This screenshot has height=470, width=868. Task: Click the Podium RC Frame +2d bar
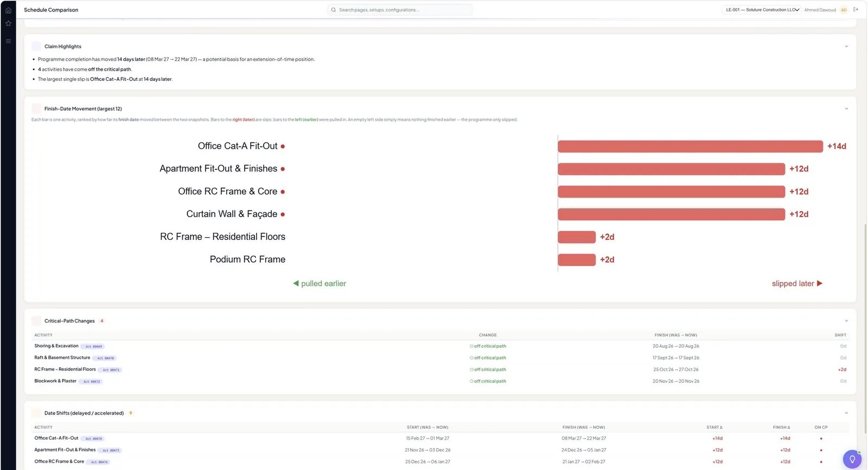click(577, 260)
